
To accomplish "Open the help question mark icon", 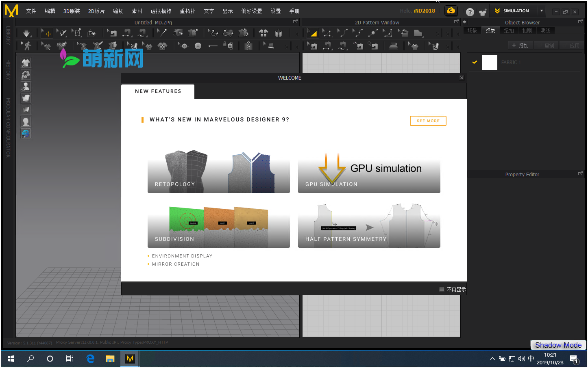I will [x=470, y=12].
